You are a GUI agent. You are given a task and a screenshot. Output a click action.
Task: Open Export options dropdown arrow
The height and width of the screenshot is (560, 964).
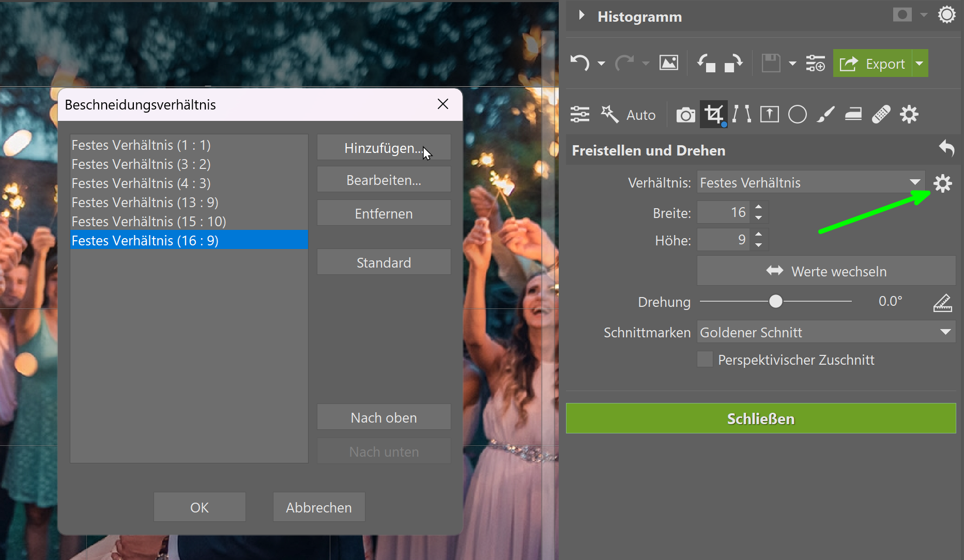point(920,64)
